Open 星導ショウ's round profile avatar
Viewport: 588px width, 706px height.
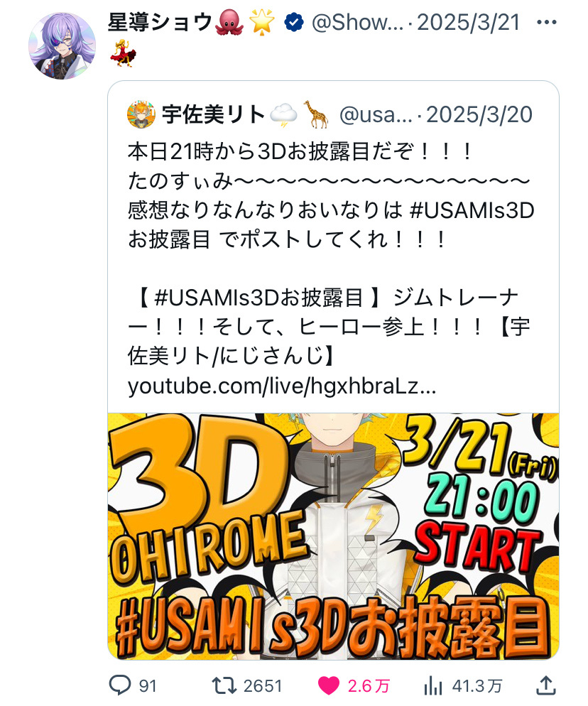pos(62,46)
